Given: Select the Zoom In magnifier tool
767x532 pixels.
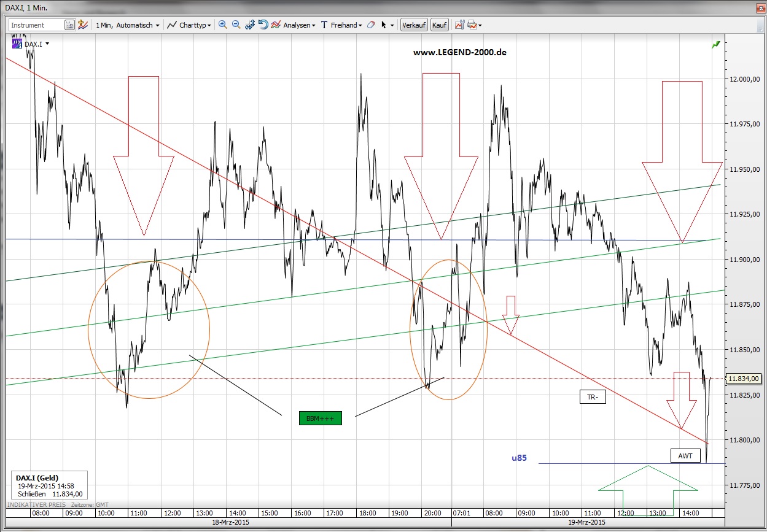Looking at the screenshot, I should click(222, 25).
